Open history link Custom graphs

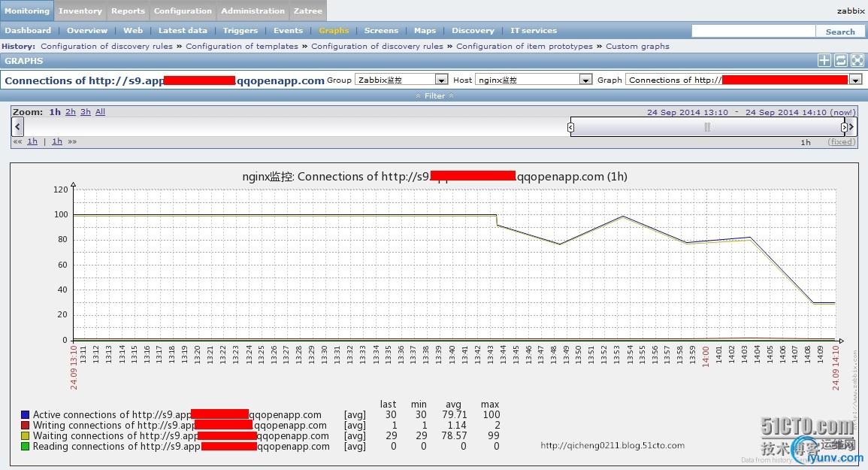pos(637,46)
